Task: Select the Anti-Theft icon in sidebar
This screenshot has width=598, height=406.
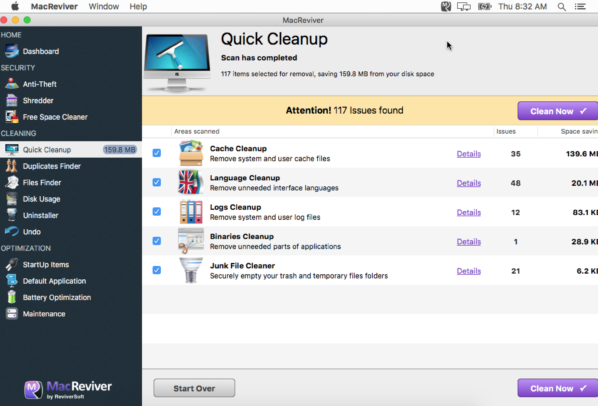Action: (11, 84)
